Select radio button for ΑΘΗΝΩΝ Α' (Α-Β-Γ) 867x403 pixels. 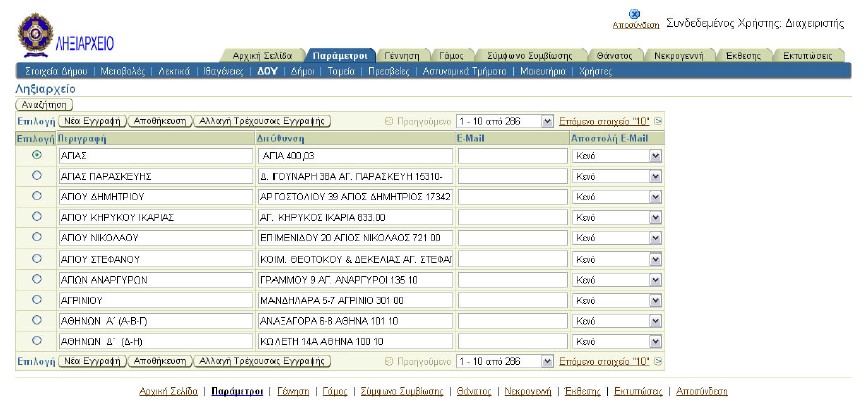pyautogui.click(x=36, y=320)
